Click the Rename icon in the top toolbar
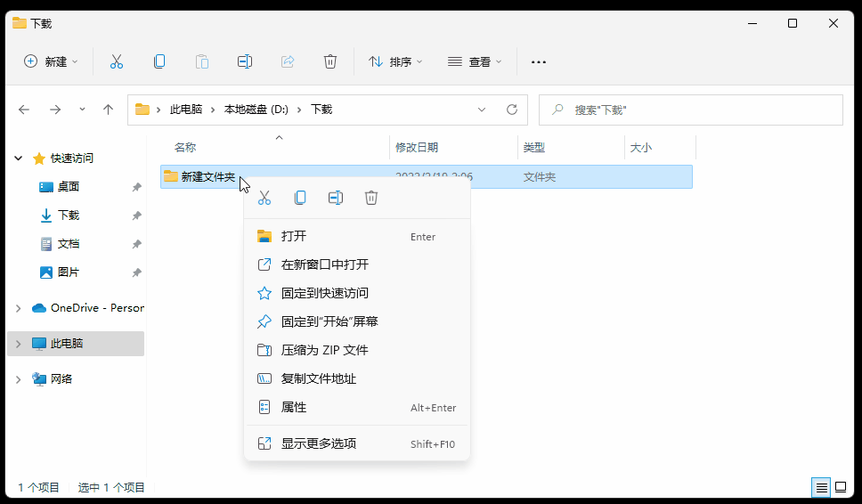 click(x=245, y=61)
